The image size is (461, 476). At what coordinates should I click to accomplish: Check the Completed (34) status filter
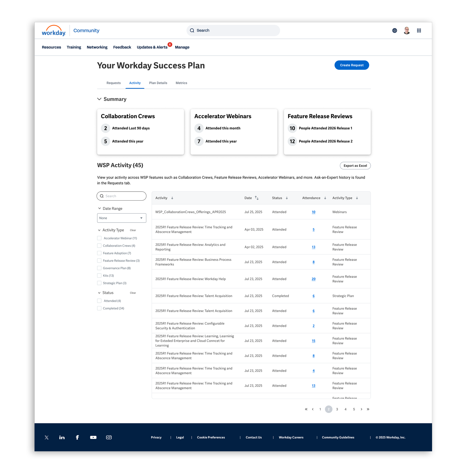(x=99, y=308)
